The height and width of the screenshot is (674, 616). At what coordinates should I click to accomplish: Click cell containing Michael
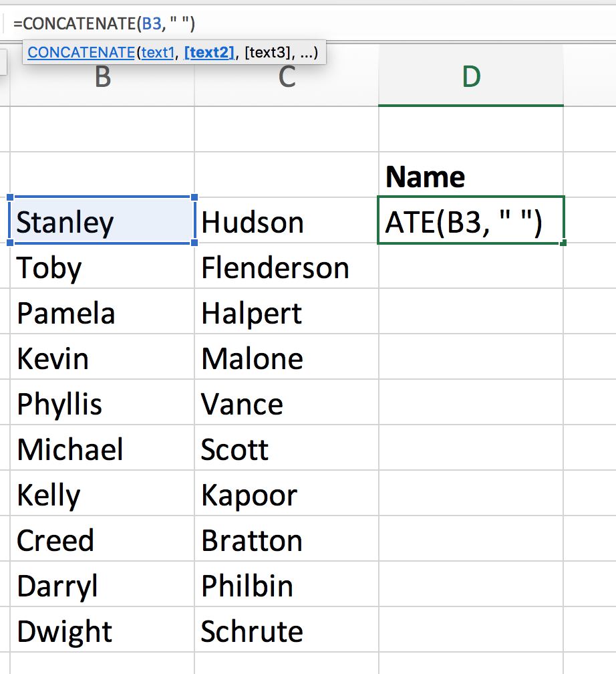(102, 449)
